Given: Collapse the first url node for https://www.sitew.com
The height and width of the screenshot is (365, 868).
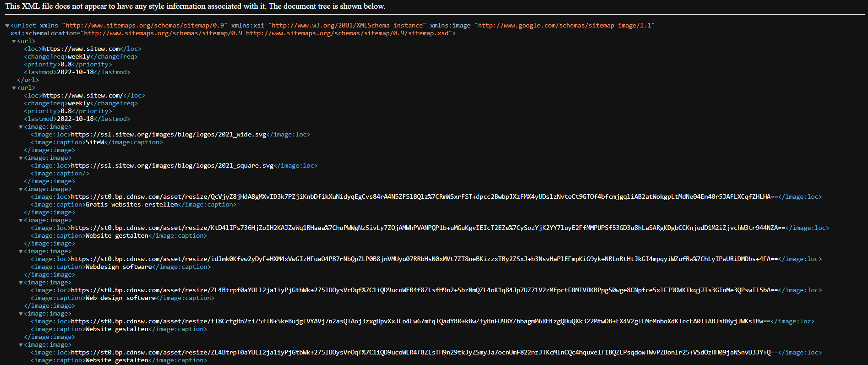Looking at the screenshot, I should [x=14, y=41].
